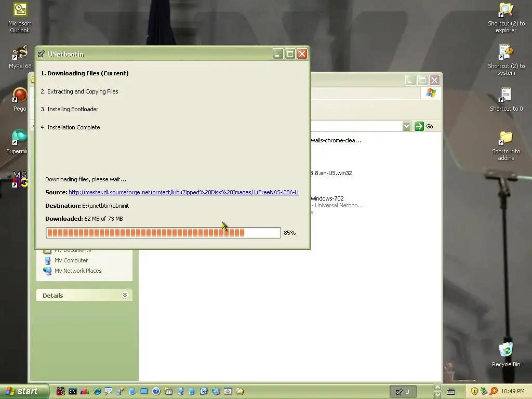Select the 3.8.en-US.win32 file in Explorer
This screenshot has width=532, height=399.
tap(331, 173)
